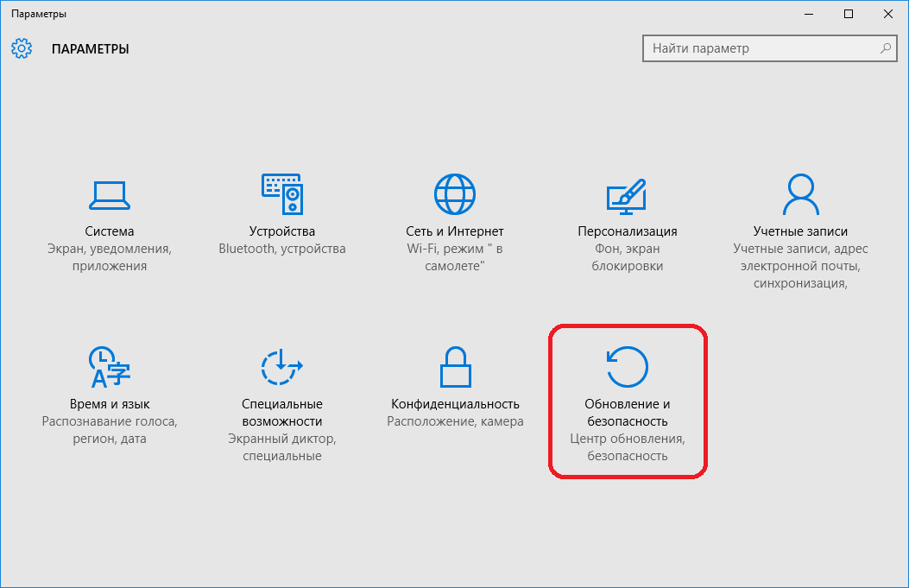This screenshot has height=588, width=909.
Task: Select the Система category title
Action: (110, 231)
